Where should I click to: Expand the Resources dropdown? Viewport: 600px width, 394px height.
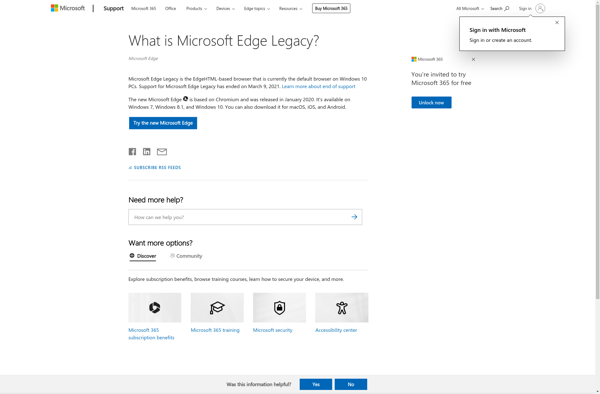coord(290,8)
